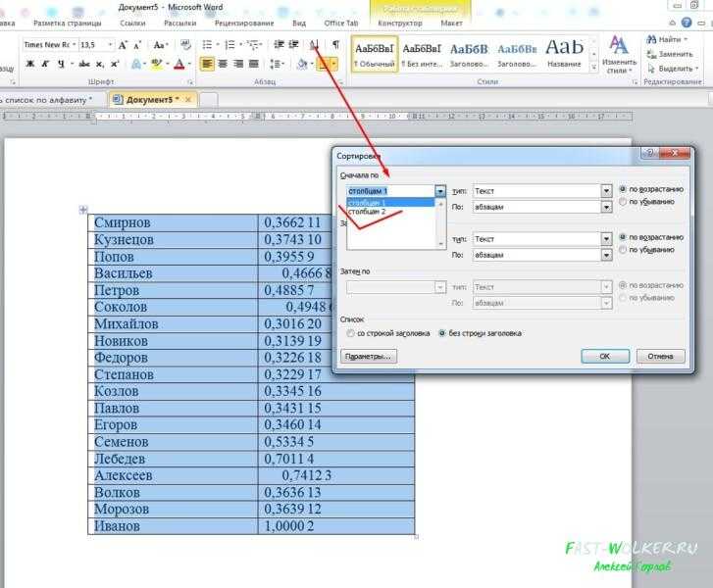Open Ссылки ribbon tab

pos(132,23)
